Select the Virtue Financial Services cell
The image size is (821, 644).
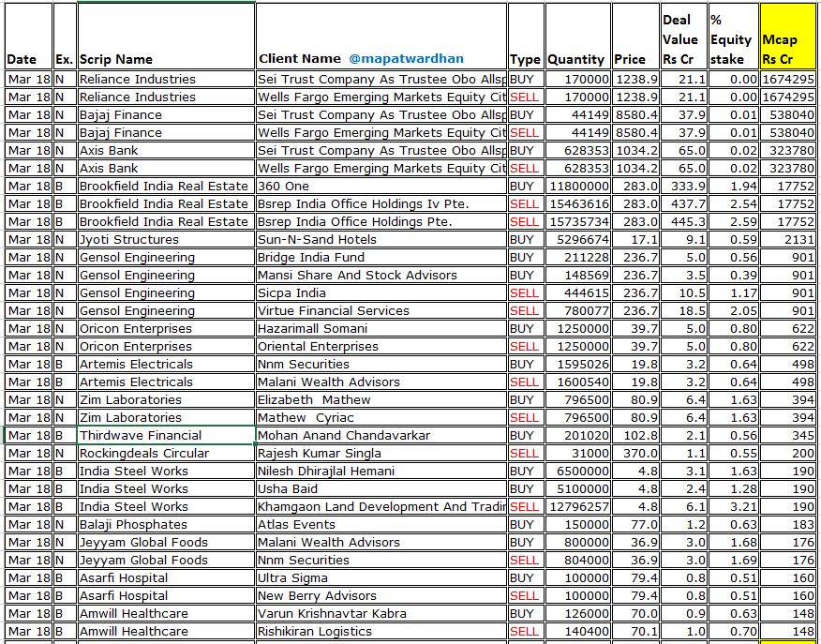[x=381, y=311]
